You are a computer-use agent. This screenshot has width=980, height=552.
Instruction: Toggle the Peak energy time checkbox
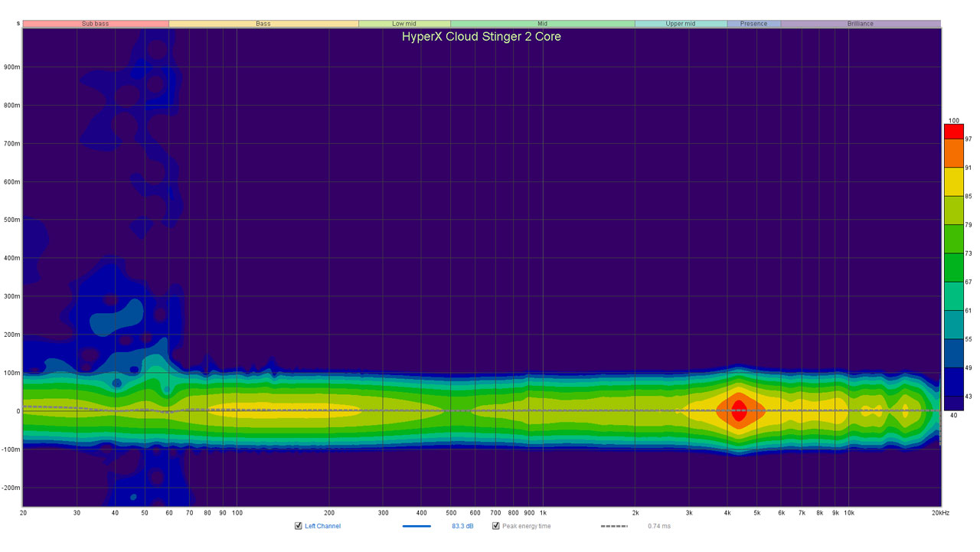click(x=496, y=526)
